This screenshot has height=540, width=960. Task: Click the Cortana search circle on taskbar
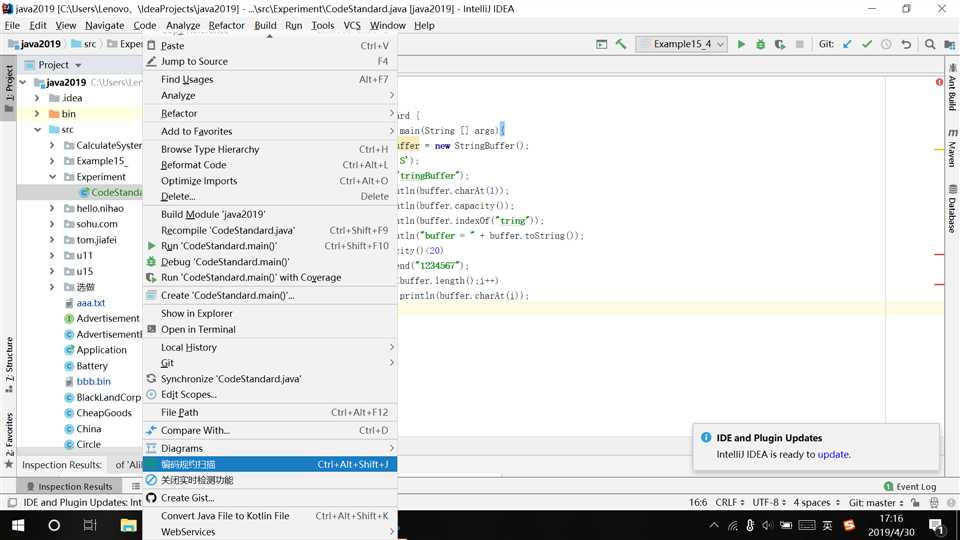(54, 525)
